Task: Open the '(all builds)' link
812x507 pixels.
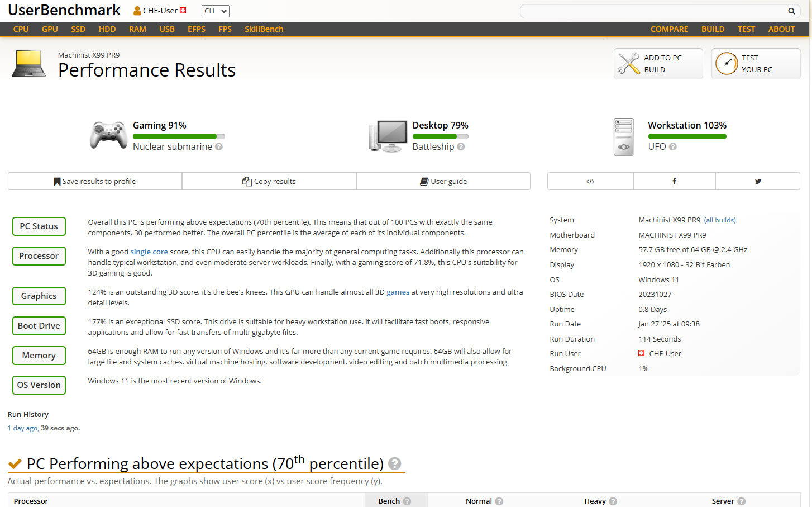Action: click(720, 220)
